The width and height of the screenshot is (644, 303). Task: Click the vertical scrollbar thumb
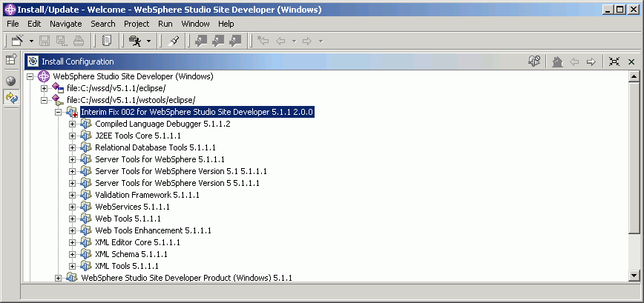tap(634, 159)
